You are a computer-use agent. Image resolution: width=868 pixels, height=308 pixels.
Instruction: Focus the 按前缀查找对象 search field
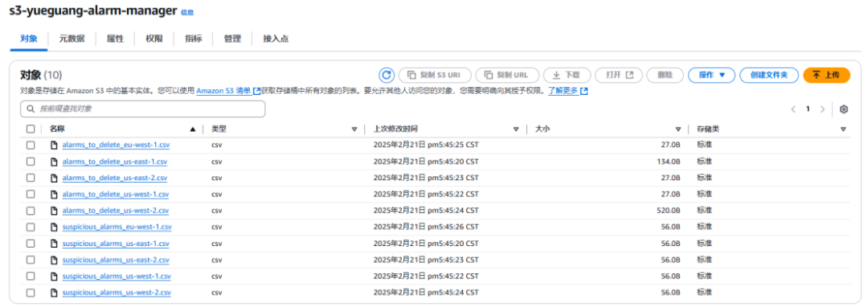(143, 109)
